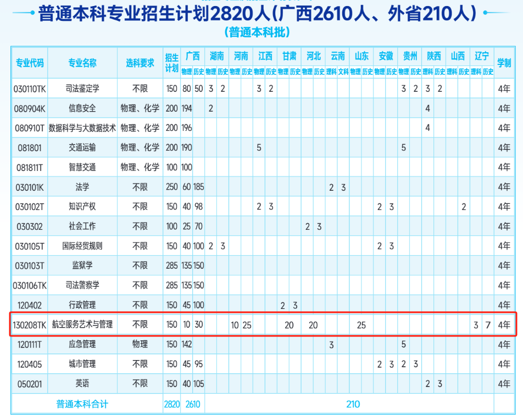Select the 辽宁 province header
This screenshot has width=523, height=420.
482,56
